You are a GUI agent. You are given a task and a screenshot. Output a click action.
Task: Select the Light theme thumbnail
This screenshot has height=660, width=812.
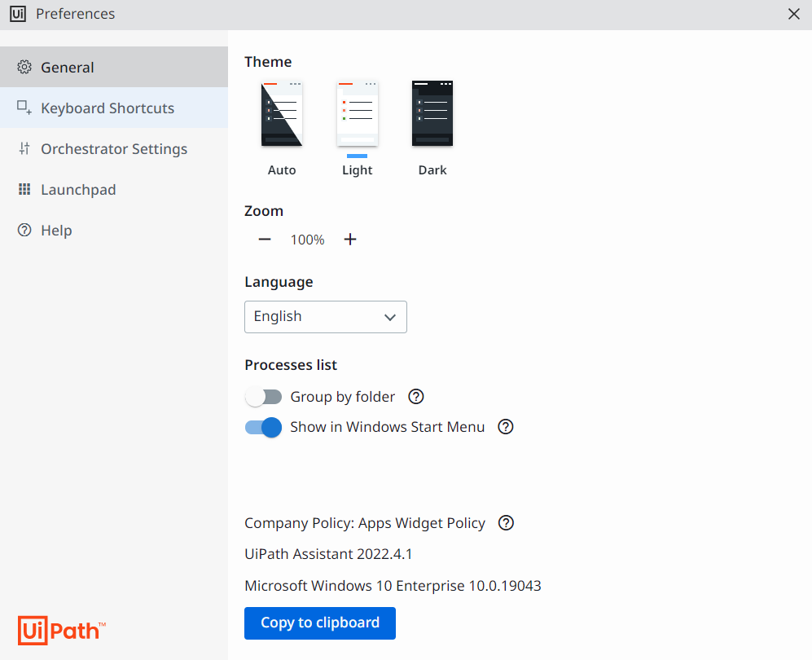pyautogui.click(x=358, y=113)
